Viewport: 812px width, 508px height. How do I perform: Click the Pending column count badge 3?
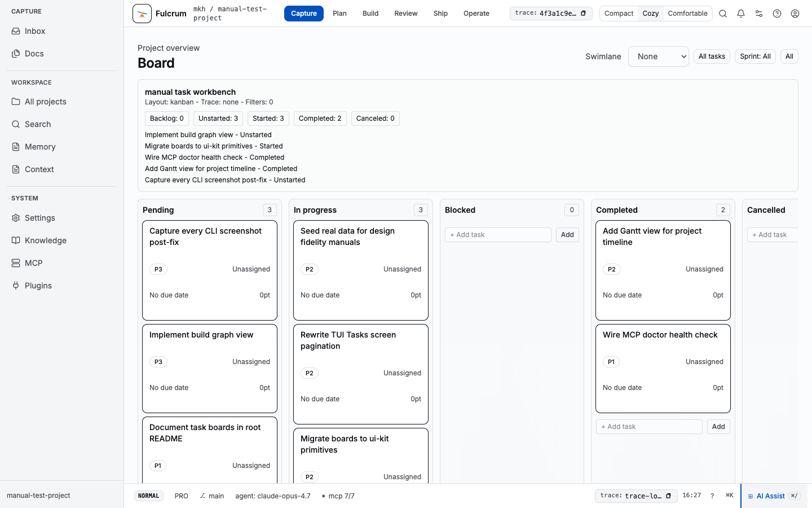click(270, 210)
